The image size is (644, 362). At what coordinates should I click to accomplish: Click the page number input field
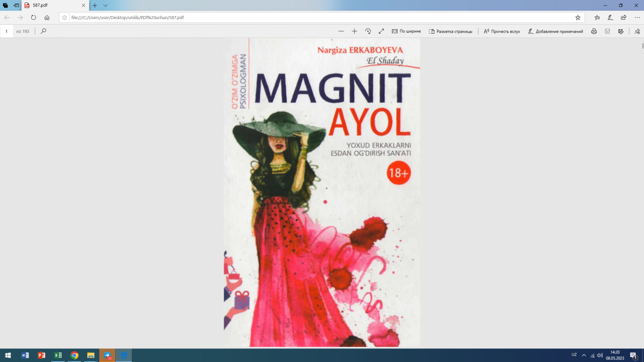(7, 31)
